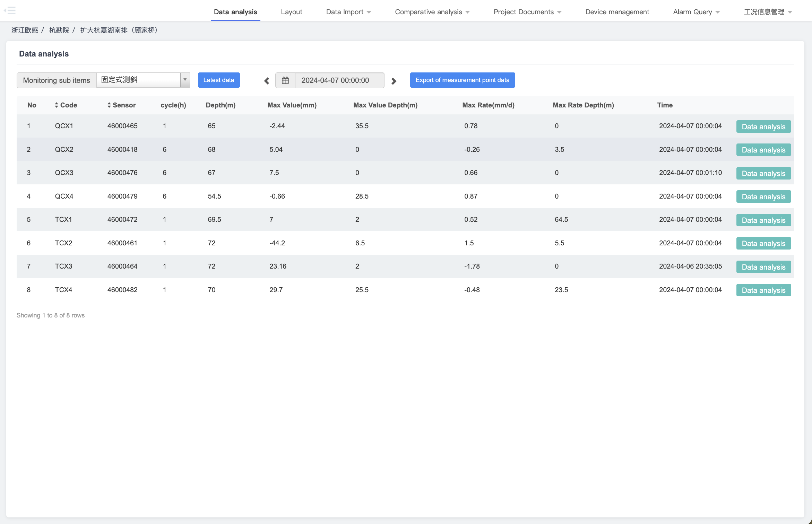Open Data analysis for QCX4
812x524 pixels.
763,196
